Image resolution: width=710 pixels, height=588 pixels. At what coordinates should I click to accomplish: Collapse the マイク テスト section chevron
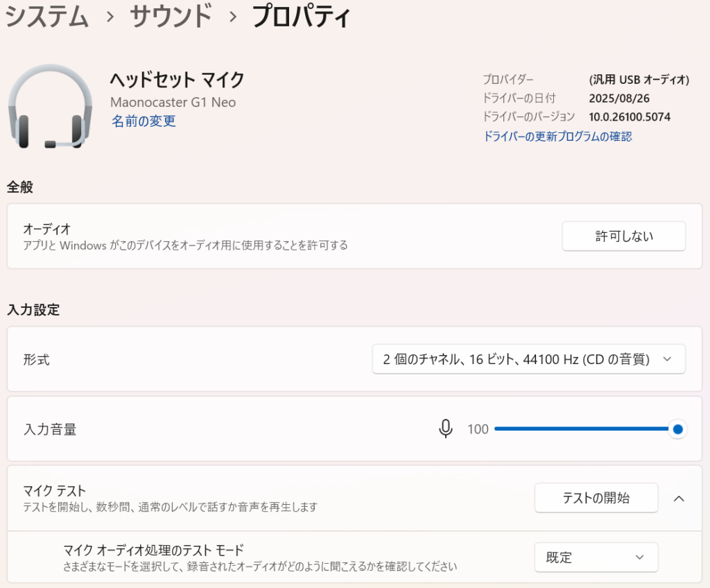[x=679, y=498]
